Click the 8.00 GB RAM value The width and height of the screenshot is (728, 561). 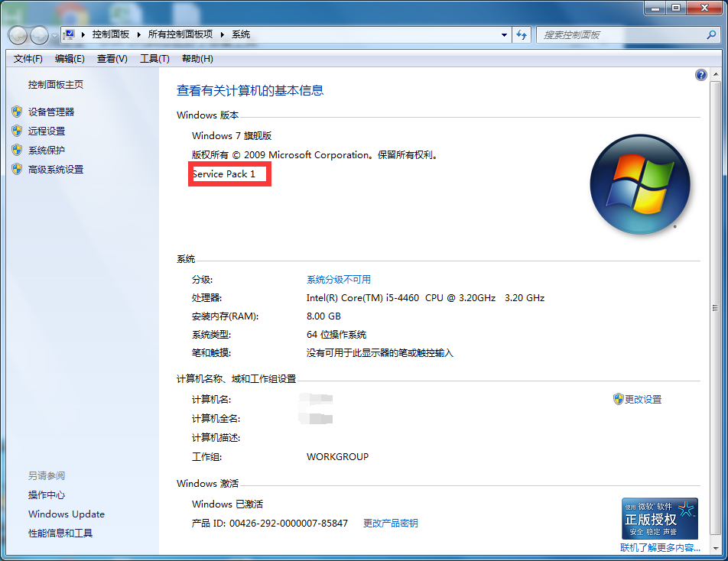point(323,316)
